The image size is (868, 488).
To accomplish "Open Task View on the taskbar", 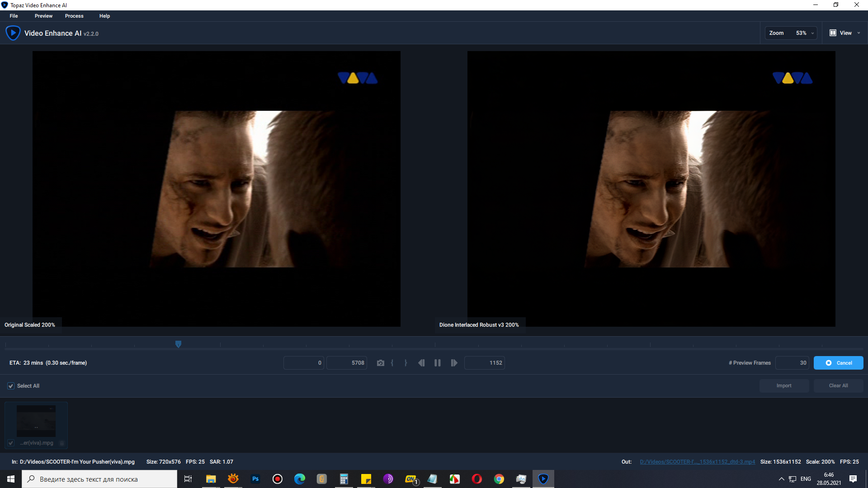I will pos(188,479).
